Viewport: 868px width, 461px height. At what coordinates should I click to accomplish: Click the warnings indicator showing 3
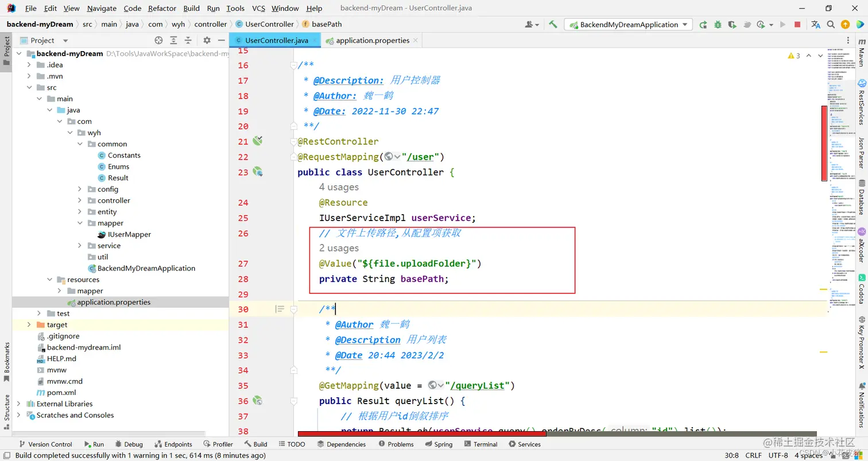[794, 56]
